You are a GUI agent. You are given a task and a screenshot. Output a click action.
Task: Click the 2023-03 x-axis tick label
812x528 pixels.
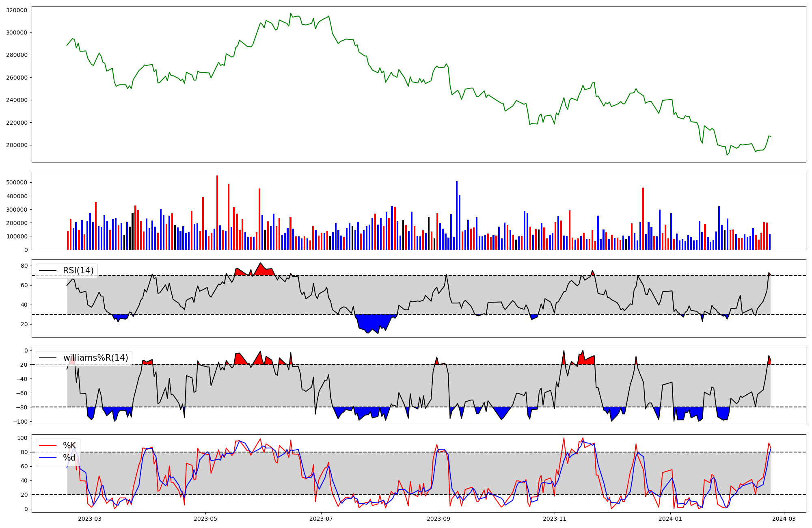[x=90, y=519]
